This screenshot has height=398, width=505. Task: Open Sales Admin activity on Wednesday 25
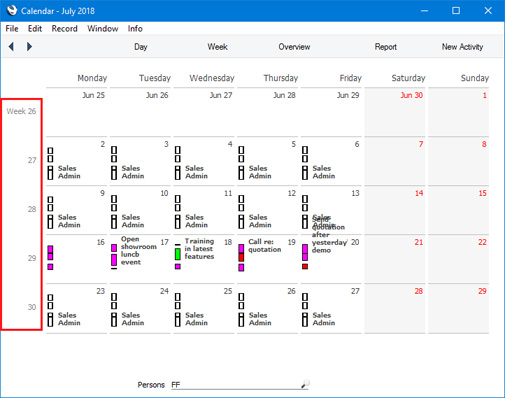click(x=196, y=319)
